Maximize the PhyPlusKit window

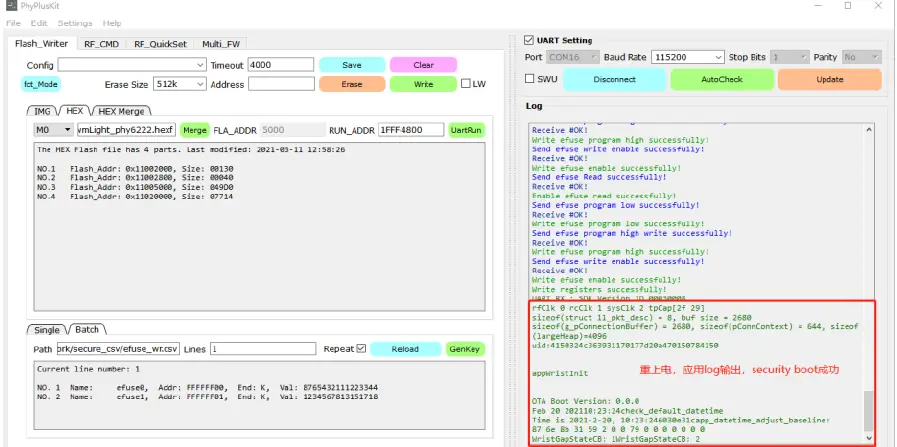point(848,6)
